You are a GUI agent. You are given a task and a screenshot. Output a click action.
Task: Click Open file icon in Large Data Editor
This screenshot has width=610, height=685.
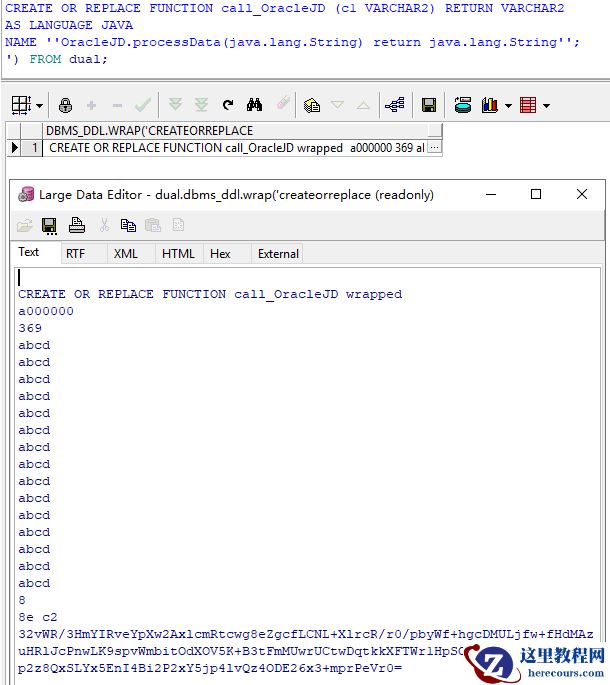point(24,225)
